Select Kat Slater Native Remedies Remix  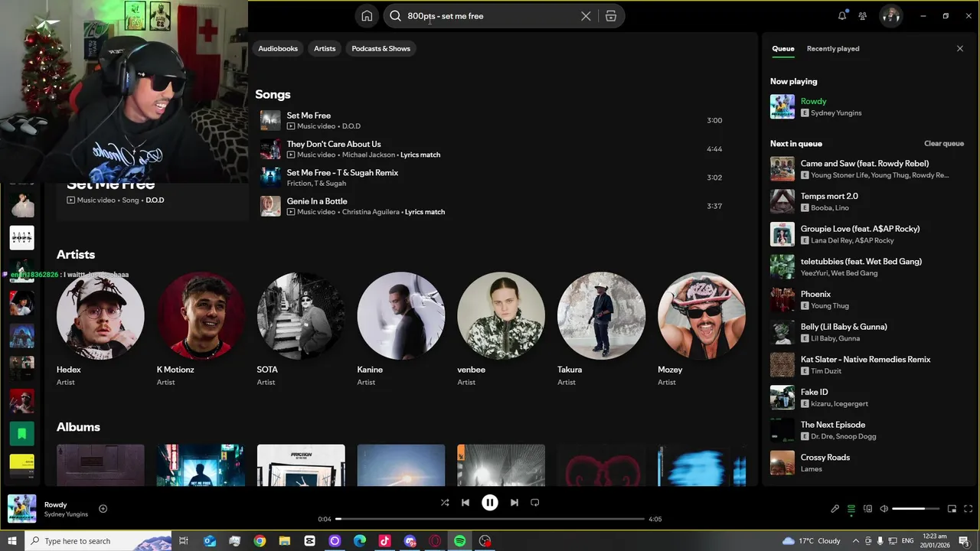click(x=867, y=365)
